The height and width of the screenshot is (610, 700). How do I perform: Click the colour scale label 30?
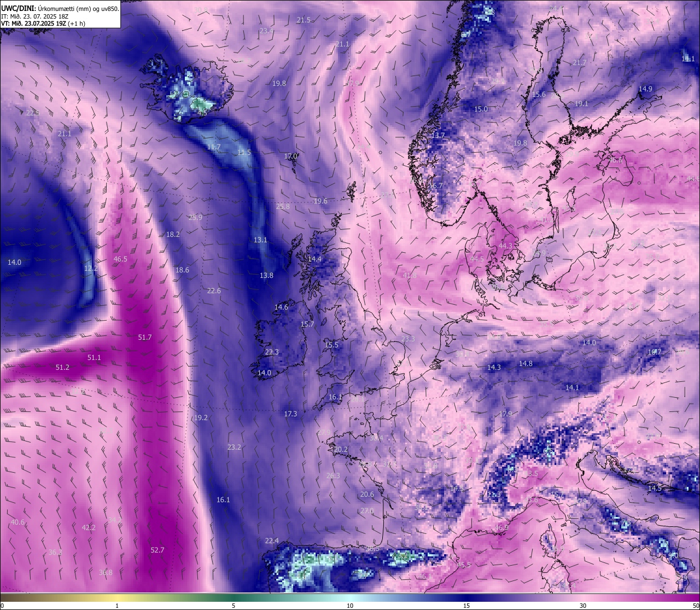click(x=583, y=606)
